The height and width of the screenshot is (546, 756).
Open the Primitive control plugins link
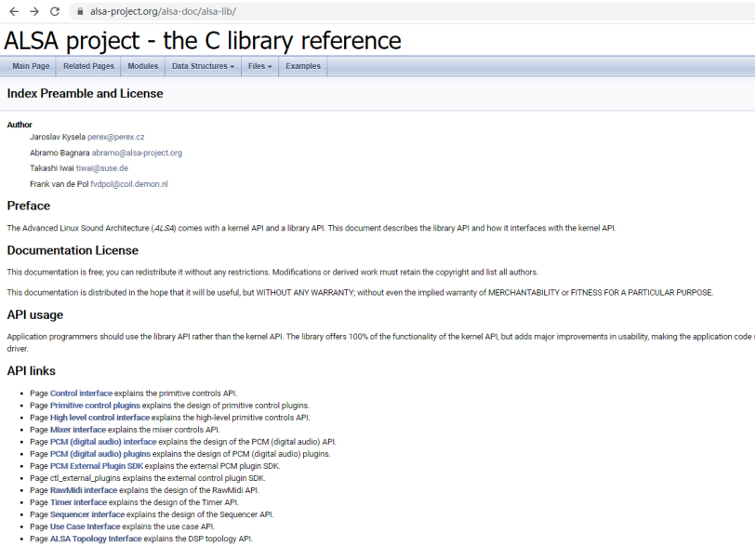[x=95, y=406]
